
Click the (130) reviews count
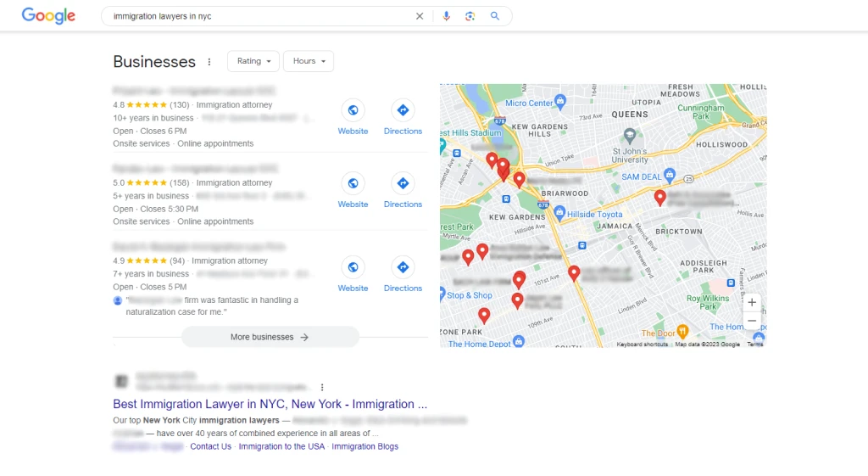[x=180, y=104]
